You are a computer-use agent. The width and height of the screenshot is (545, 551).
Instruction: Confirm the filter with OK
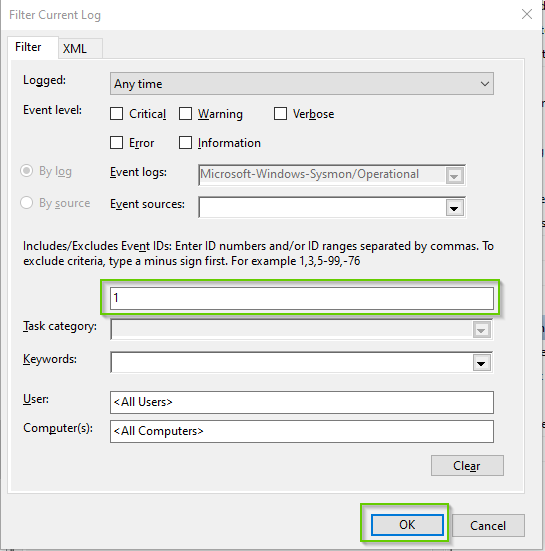[x=407, y=525]
